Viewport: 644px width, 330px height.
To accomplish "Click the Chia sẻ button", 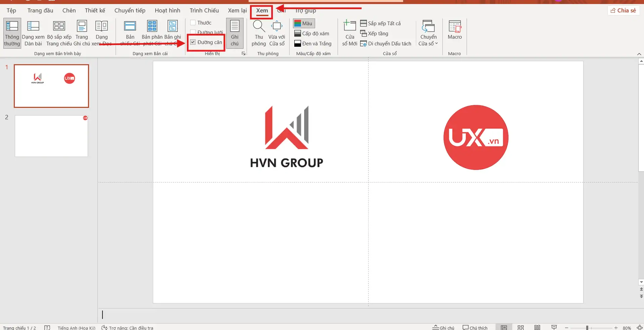I will [x=624, y=10].
